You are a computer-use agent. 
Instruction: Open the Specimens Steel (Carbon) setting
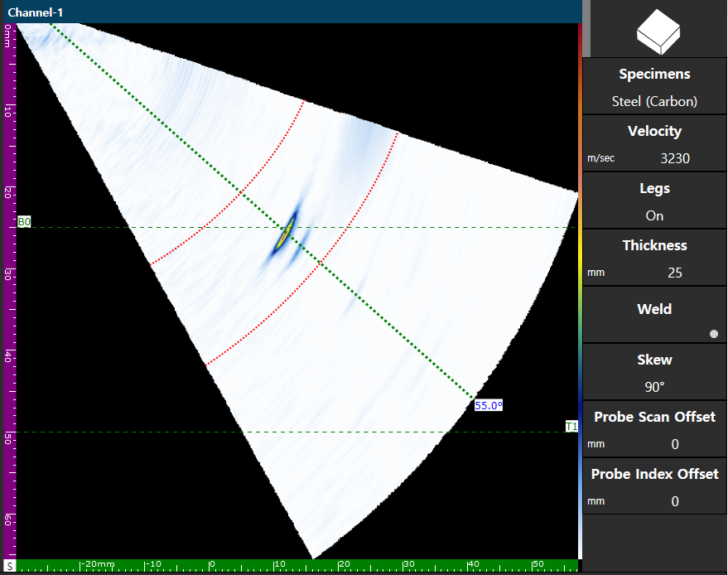(x=654, y=86)
